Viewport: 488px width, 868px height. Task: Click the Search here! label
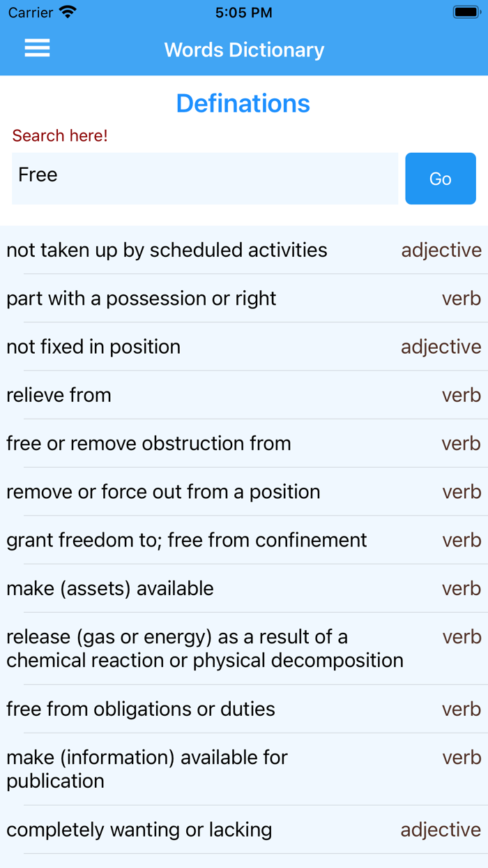coord(60,136)
